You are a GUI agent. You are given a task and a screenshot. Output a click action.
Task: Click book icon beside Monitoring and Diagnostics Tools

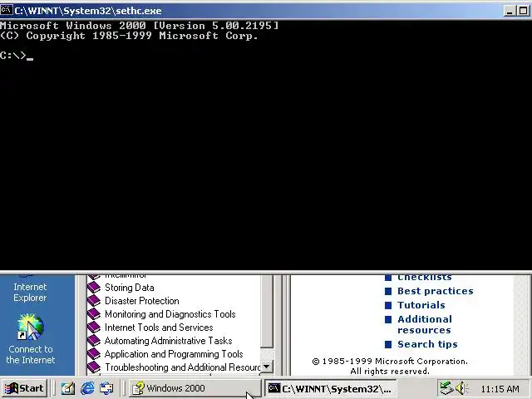[x=94, y=314]
